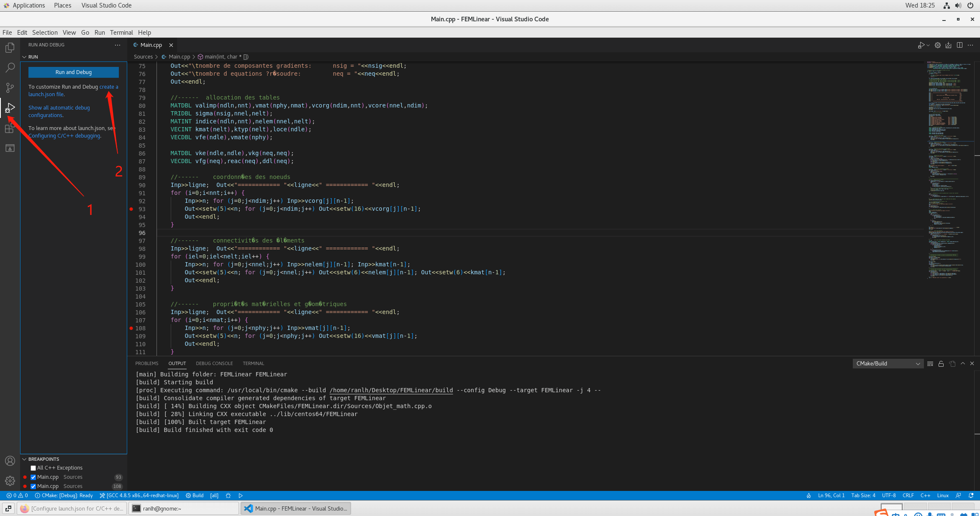This screenshot has width=980, height=516.
Task: Open the File menu
Action: [x=7, y=33]
